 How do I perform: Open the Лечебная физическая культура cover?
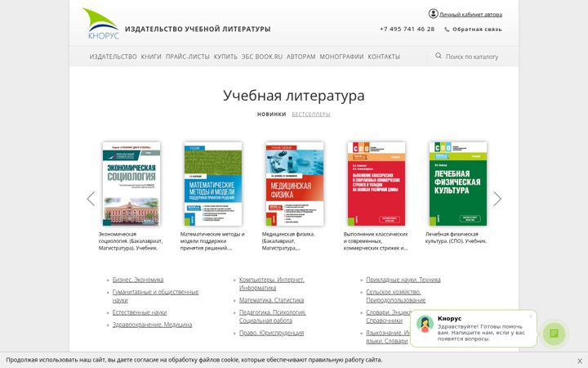click(458, 184)
